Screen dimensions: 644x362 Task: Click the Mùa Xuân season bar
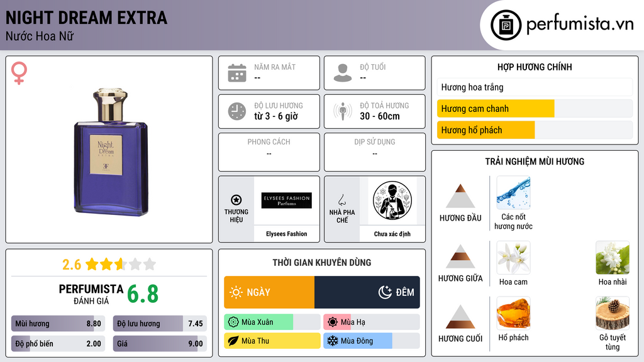272,322
